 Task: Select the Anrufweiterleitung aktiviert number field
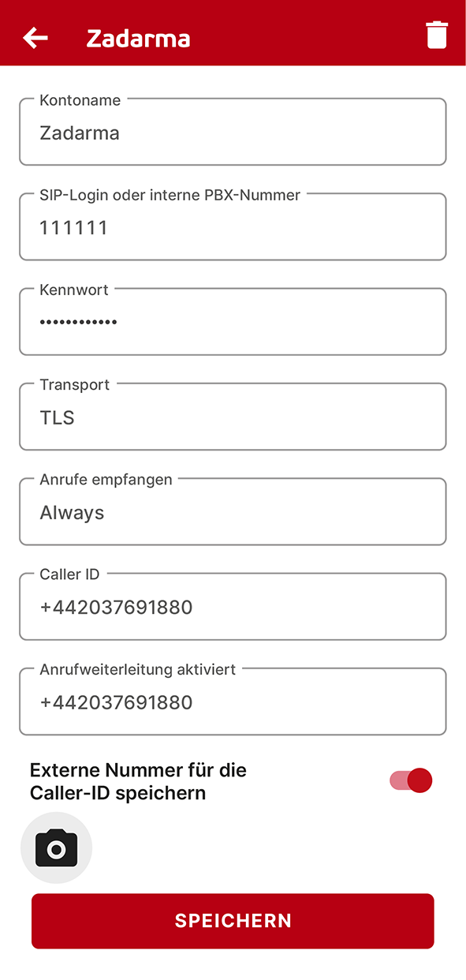click(233, 701)
